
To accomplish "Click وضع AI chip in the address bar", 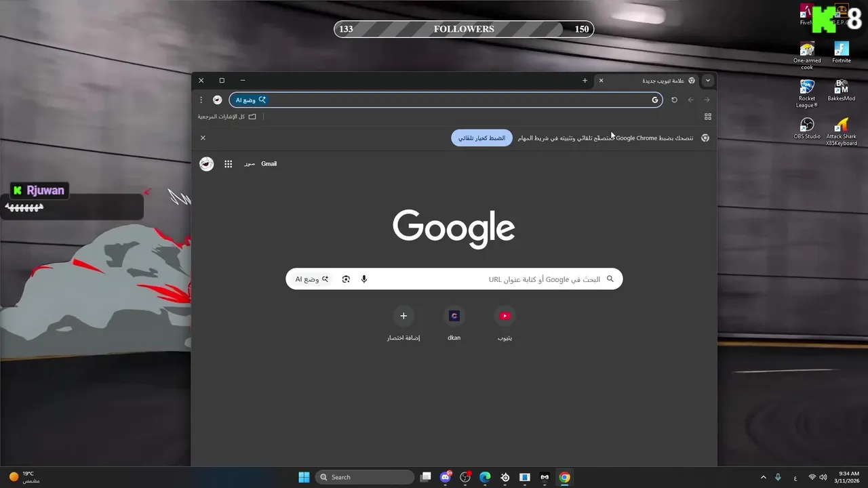I will [250, 100].
